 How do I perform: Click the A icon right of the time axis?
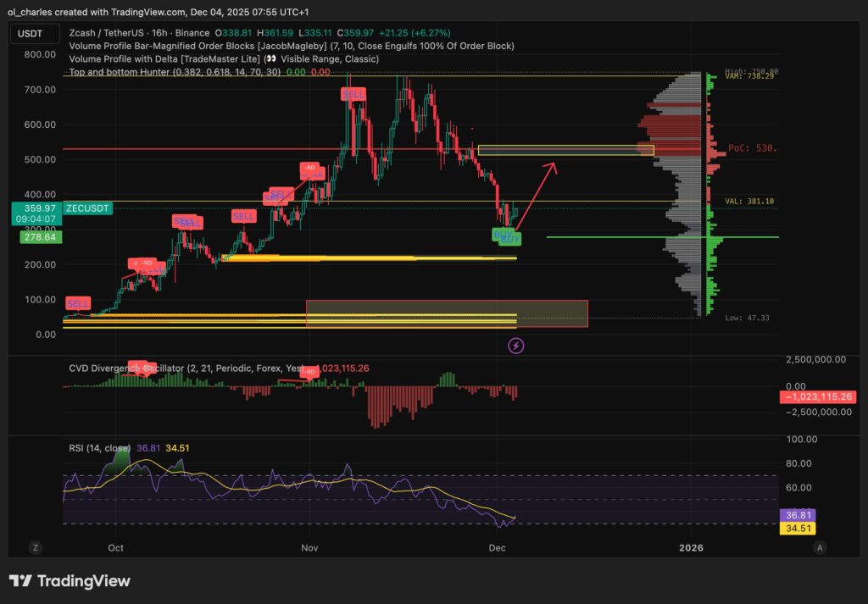click(x=821, y=548)
